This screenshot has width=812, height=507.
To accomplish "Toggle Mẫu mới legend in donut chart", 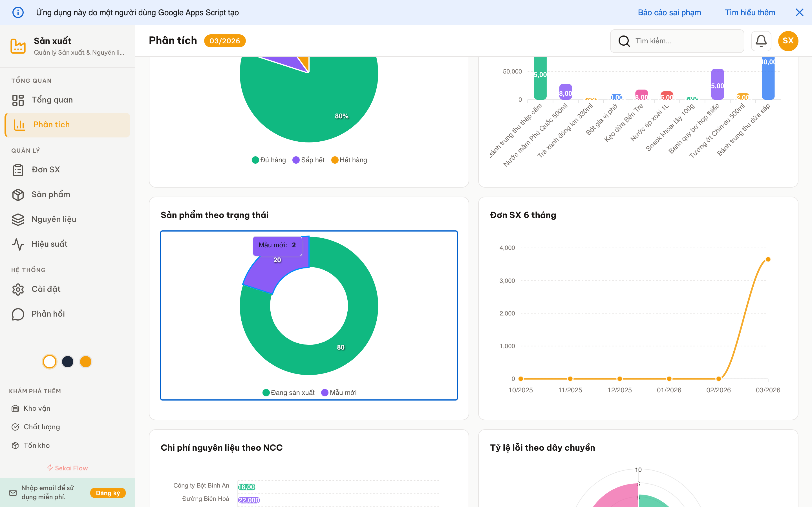I will tap(339, 393).
